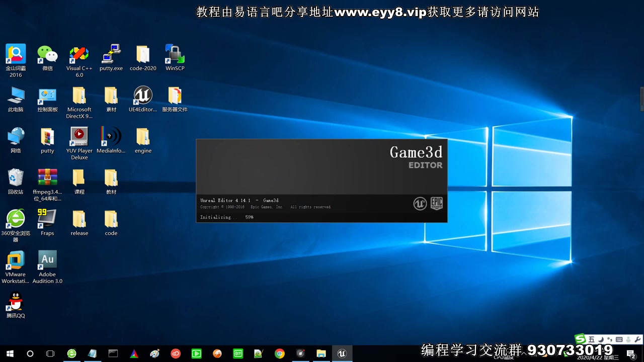Select the 课程 folder
This screenshot has height=362, width=644.
(79, 182)
